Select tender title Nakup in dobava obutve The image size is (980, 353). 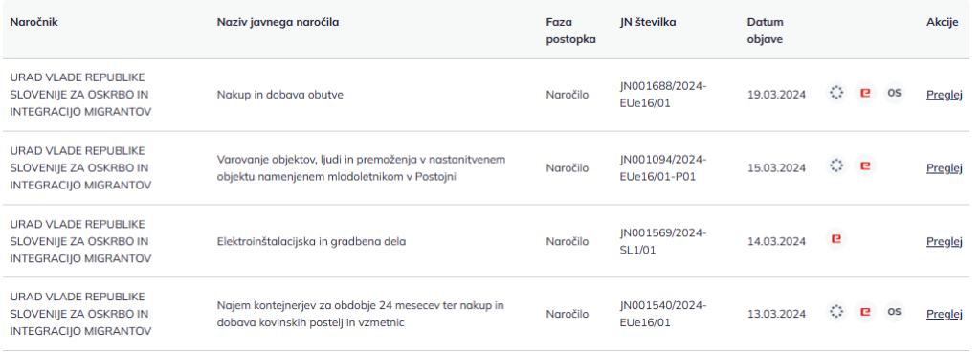[x=280, y=95]
